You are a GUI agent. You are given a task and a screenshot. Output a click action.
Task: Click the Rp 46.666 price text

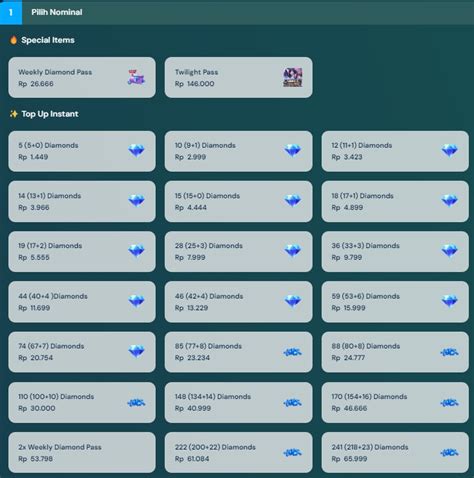tap(349, 408)
